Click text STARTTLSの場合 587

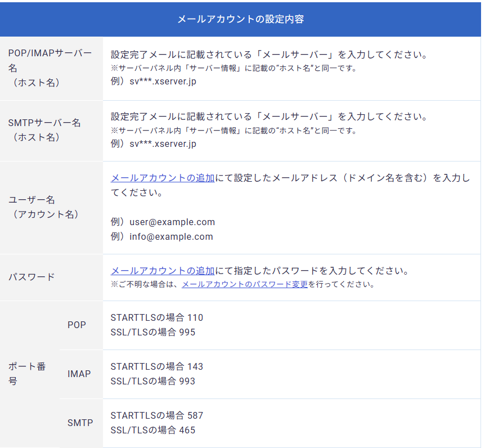coord(157,415)
